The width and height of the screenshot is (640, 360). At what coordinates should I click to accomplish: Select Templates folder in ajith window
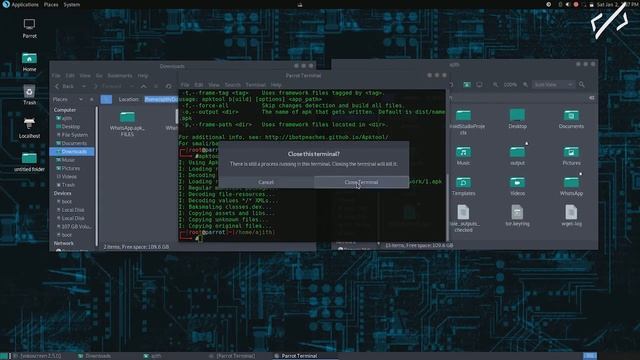pyautogui.click(x=463, y=186)
